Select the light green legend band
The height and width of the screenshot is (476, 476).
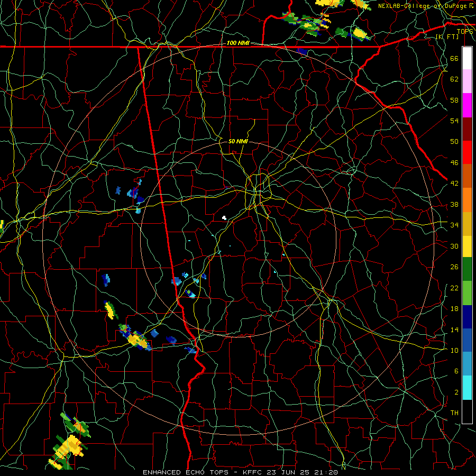467,293
